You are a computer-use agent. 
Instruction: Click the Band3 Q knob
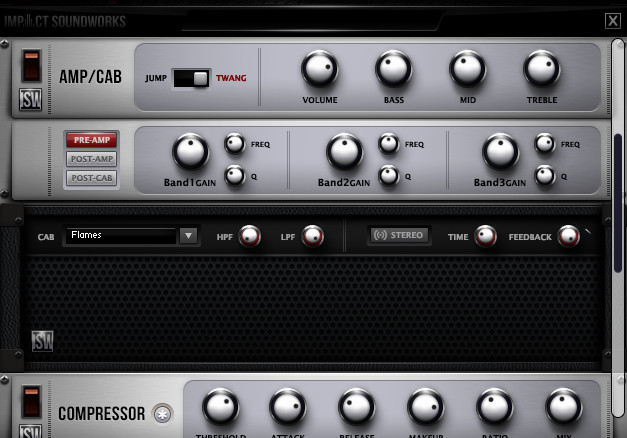tap(545, 176)
